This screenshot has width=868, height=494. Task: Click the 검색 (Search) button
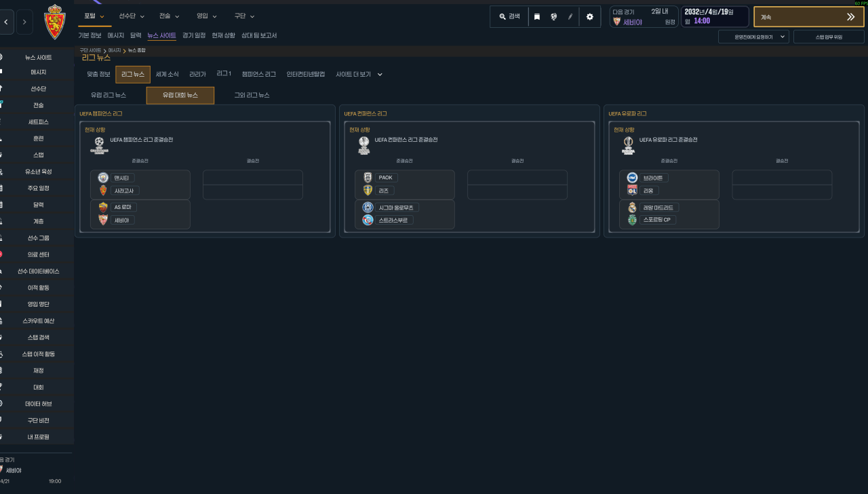[509, 16]
